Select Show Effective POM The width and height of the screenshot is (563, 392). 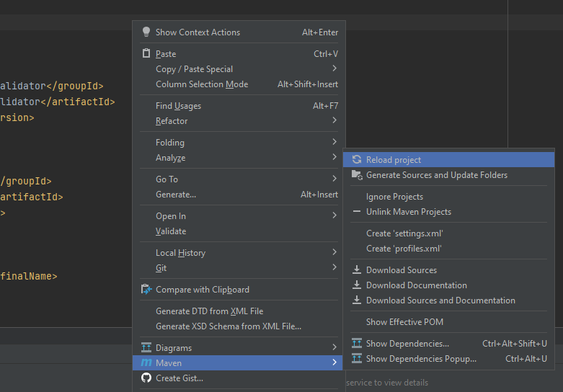(449, 322)
